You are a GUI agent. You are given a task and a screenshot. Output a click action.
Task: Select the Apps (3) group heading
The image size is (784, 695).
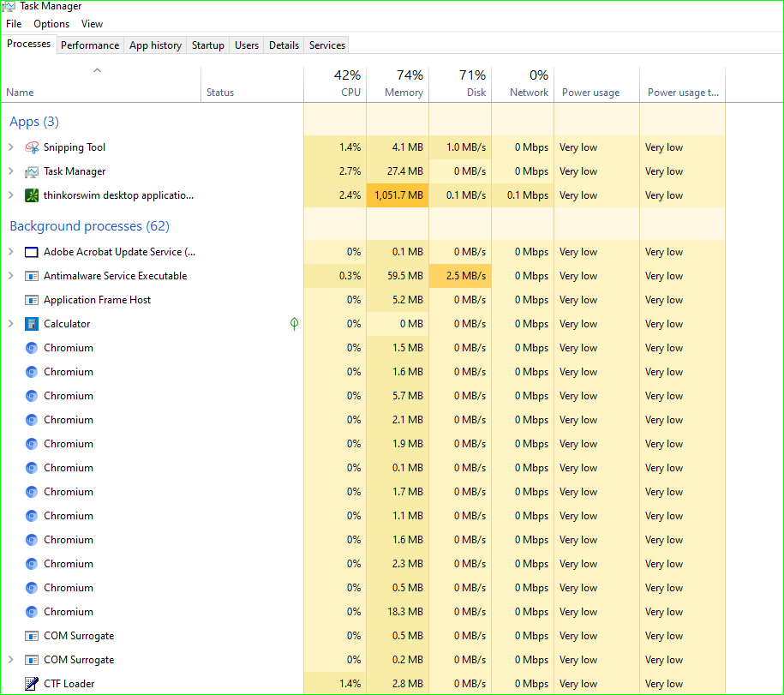(x=34, y=122)
